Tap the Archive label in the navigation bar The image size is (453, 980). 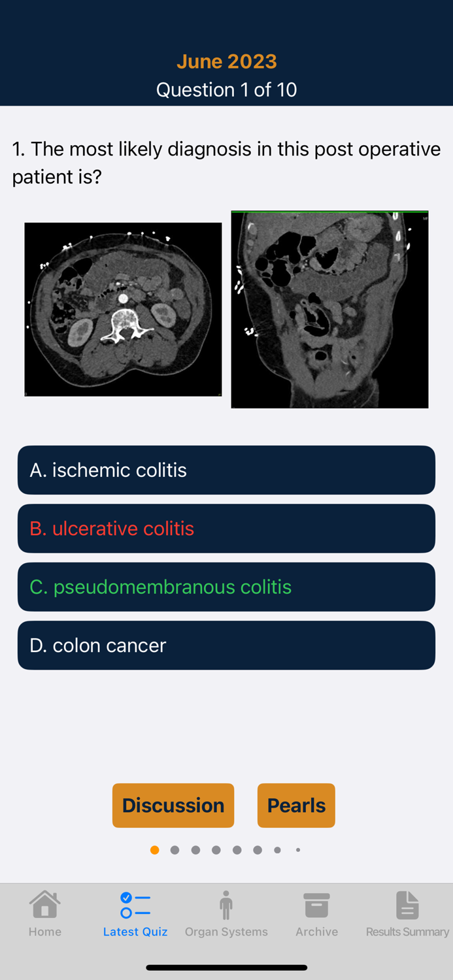(316, 932)
